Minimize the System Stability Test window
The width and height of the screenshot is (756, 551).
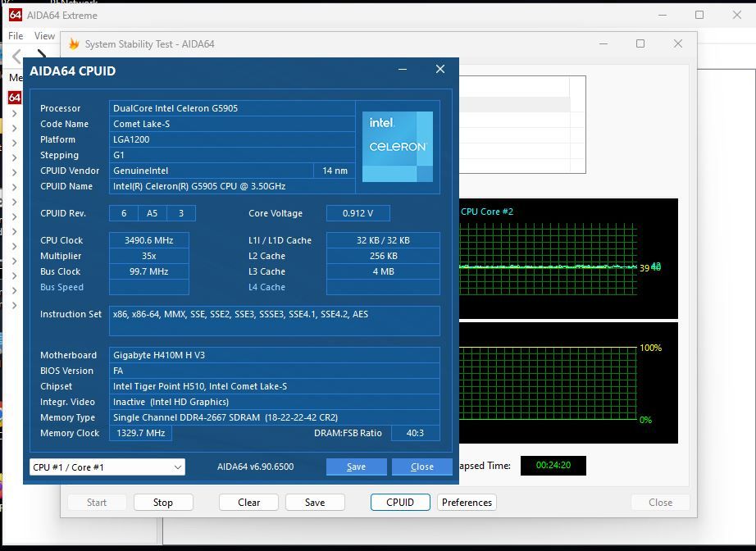pos(603,44)
